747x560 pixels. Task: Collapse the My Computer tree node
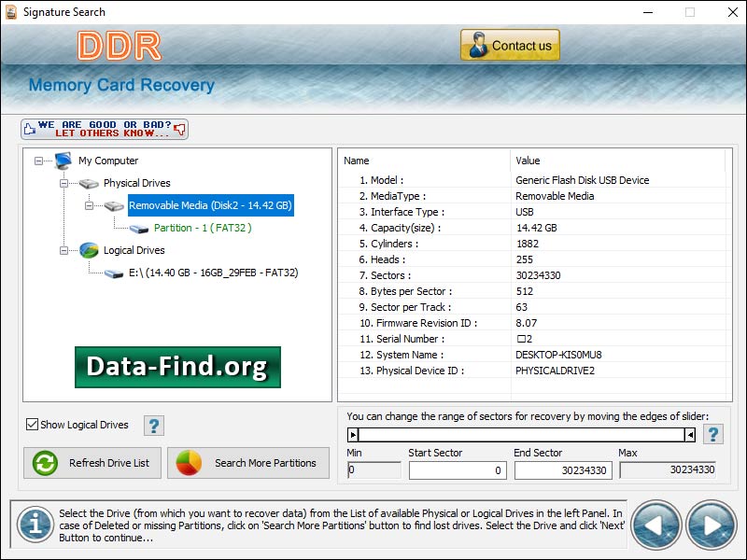click(38, 160)
